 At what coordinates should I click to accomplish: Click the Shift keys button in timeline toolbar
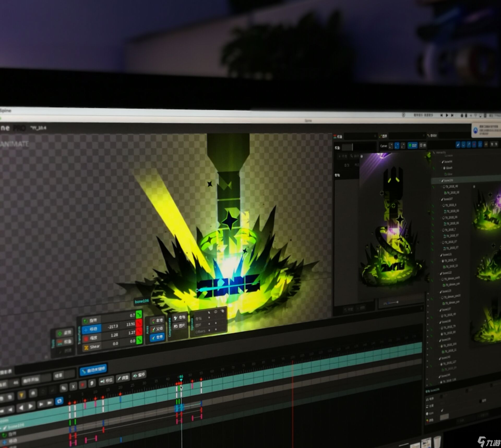(x=106, y=381)
